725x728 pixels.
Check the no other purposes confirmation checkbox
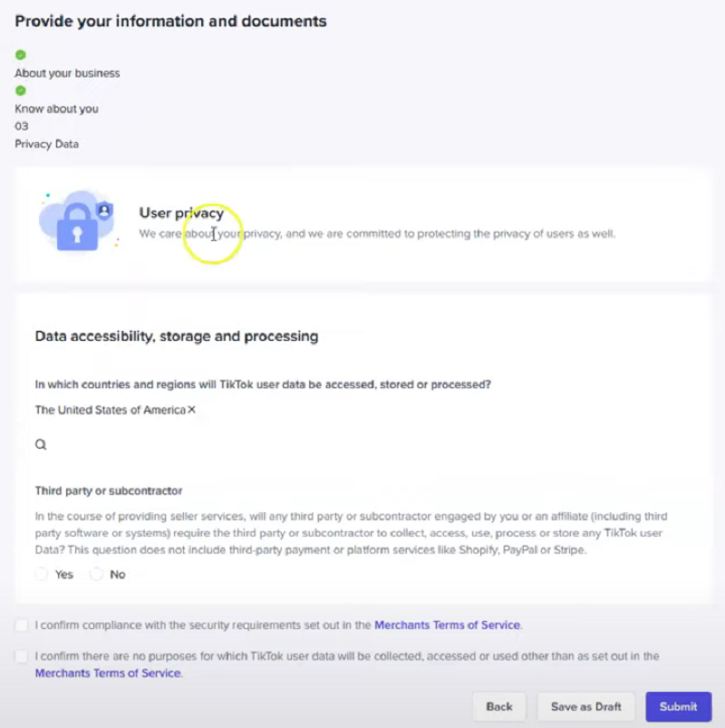22,656
